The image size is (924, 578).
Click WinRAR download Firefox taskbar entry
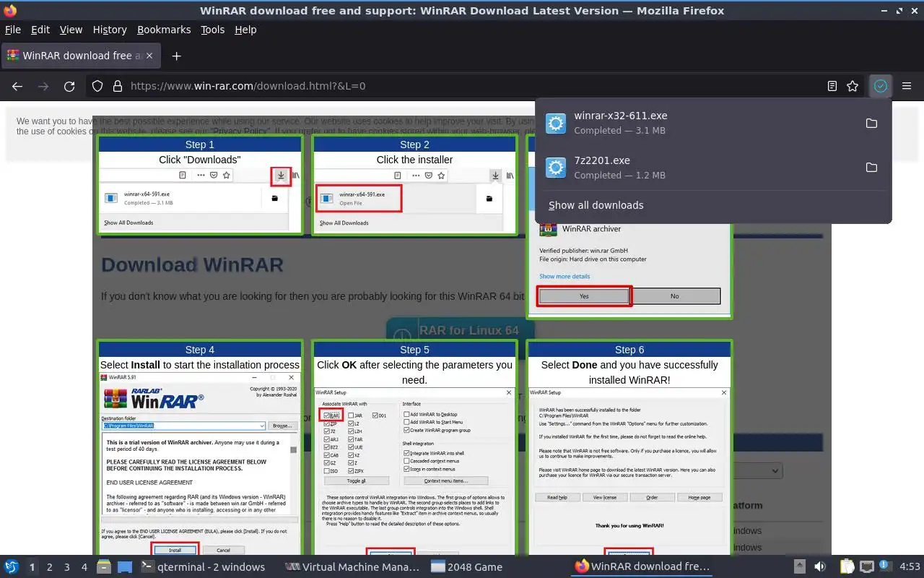[642, 567]
